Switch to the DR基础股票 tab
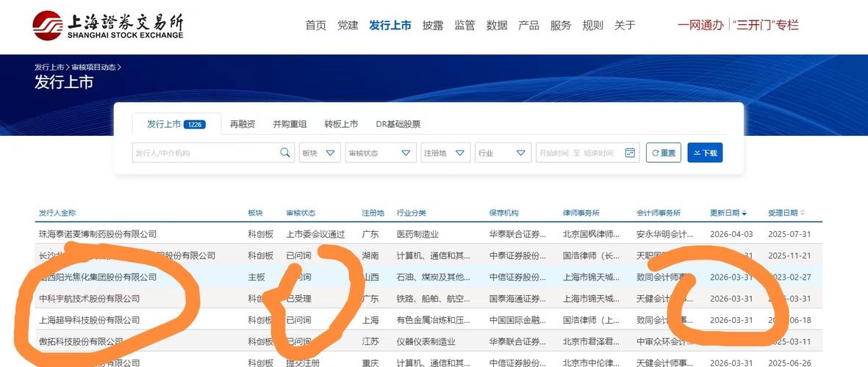 click(398, 124)
